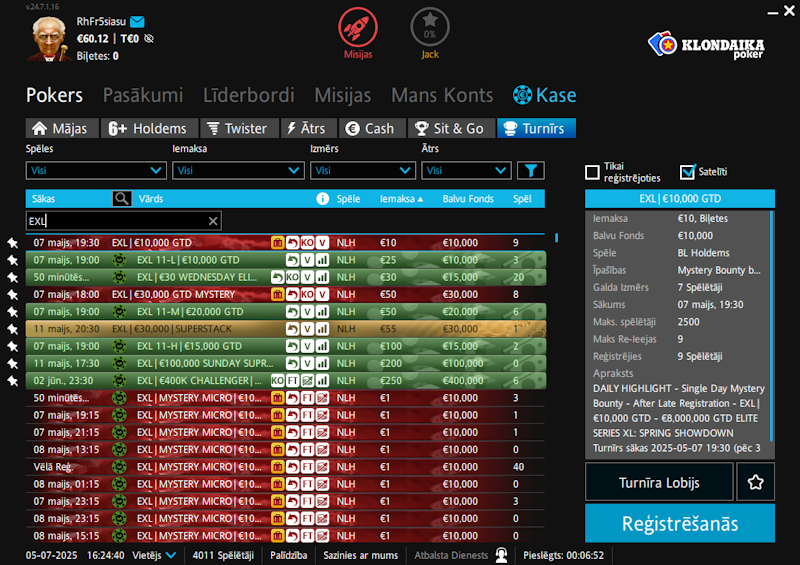This screenshot has height=565, width=800.
Task: Sort by Iemaksa column header
Action: [x=401, y=199]
